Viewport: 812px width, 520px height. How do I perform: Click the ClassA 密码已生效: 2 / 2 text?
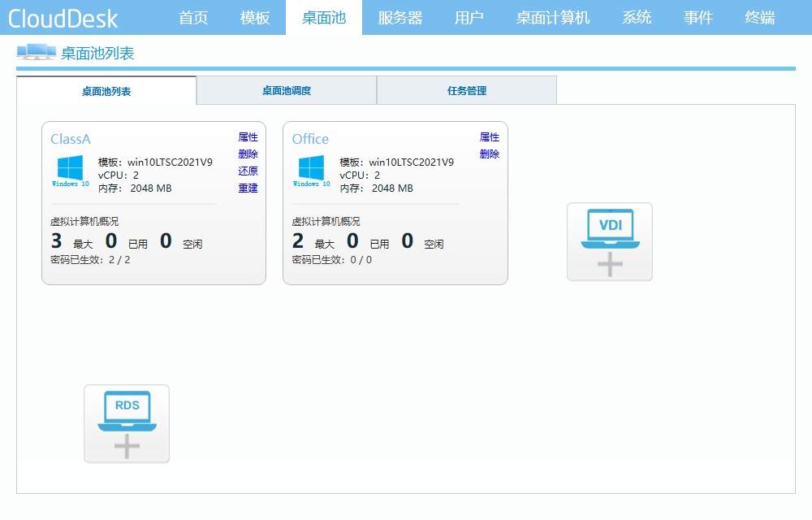[x=90, y=259]
